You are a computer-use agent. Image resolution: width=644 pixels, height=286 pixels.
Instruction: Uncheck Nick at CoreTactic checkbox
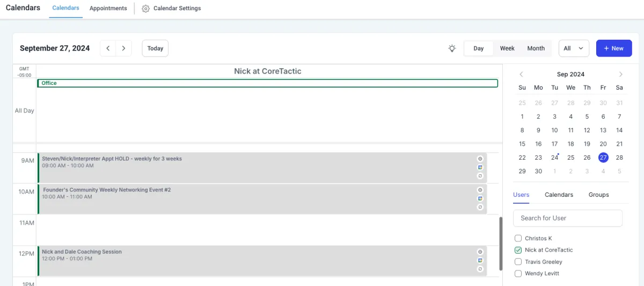[x=518, y=250]
